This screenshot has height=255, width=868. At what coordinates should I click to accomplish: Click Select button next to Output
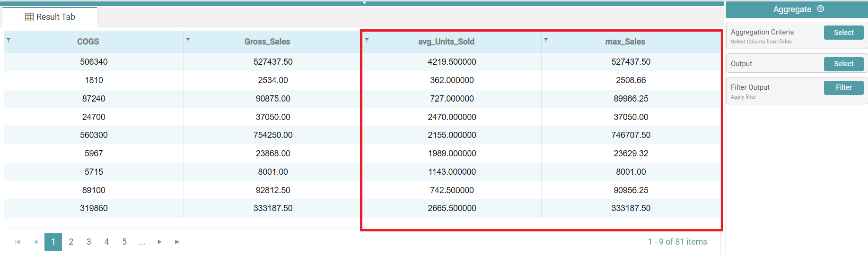843,64
